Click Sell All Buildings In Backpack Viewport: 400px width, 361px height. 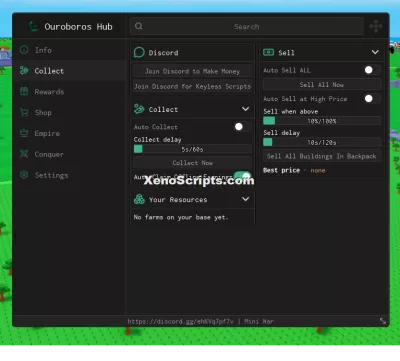(x=322, y=156)
